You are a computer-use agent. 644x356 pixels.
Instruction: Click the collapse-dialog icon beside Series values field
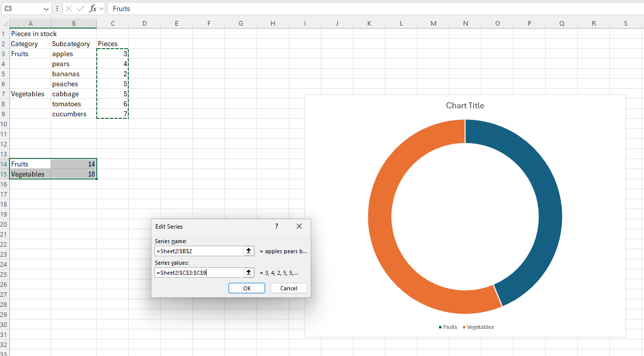249,272
